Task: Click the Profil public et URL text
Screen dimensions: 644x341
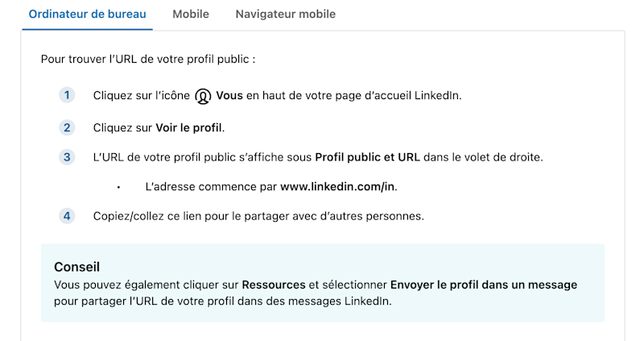Action: (x=367, y=157)
